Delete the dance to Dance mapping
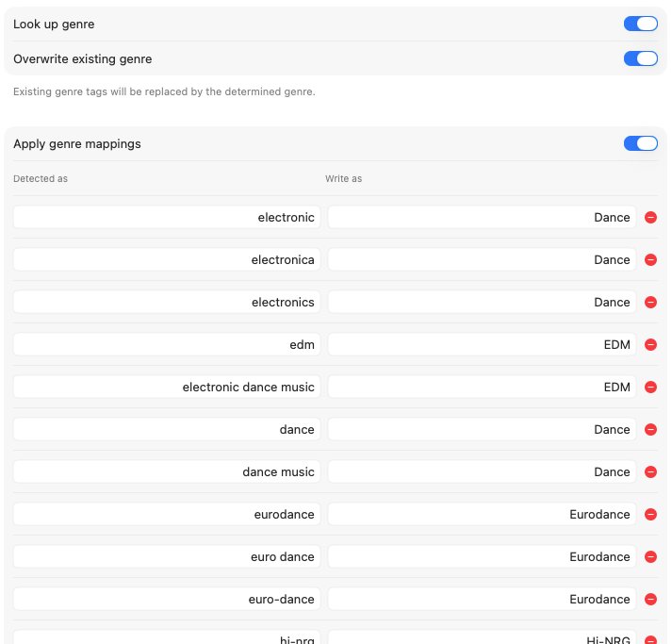Viewport: 672px width, 644px height. click(650, 430)
